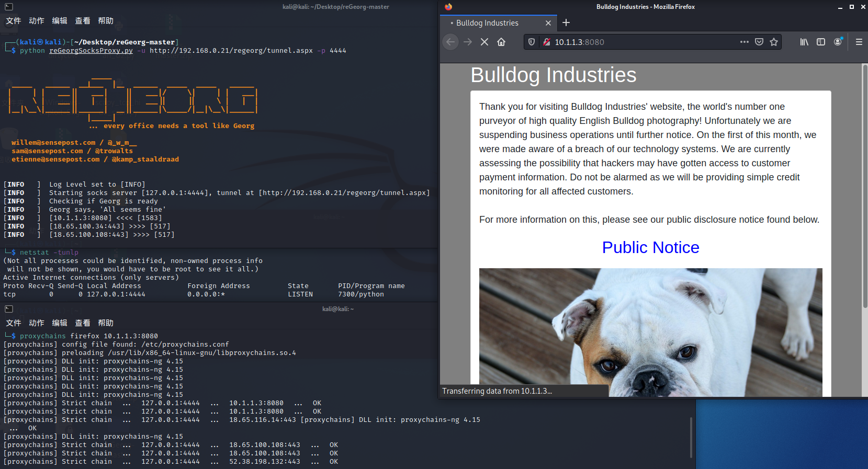This screenshot has height=469, width=868.
Task: Click the Firefox back arrow button
Action: tap(450, 42)
